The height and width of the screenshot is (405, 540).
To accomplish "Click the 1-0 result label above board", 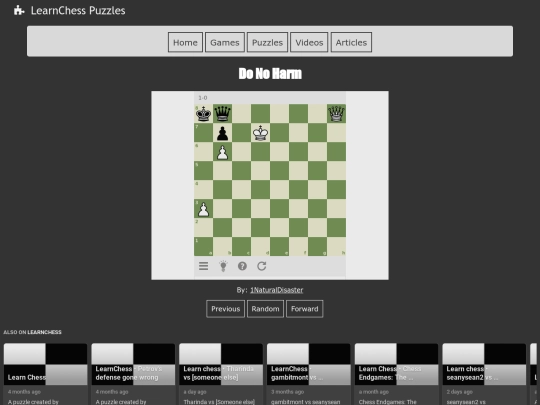I will (x=202, y=98).
